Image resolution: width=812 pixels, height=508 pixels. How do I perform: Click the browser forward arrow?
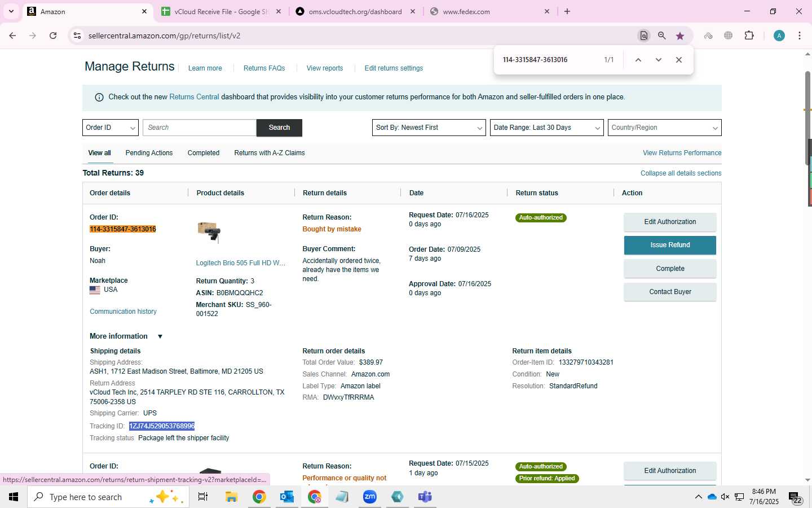coord(33,36)
